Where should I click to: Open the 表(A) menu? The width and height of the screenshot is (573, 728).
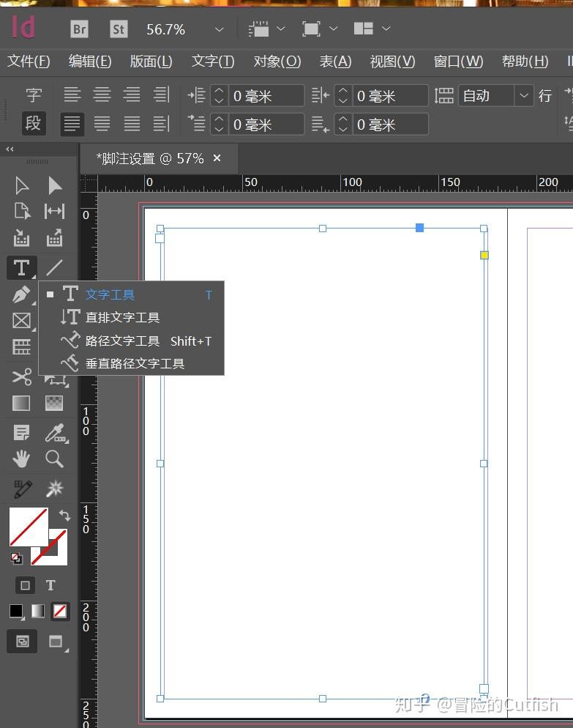click(x=335, y=61)
